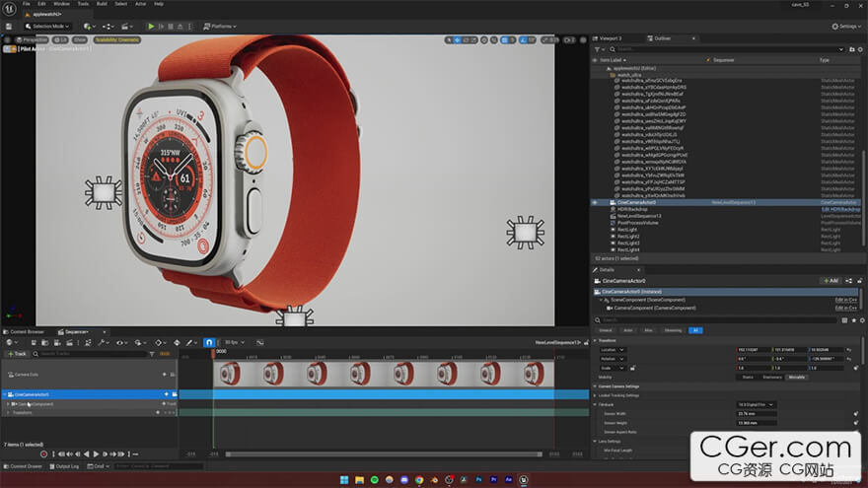The width and height of the screenshot is (868, 488).
Task: Select the Actor filter in Details
Action: (x=627, y=330)
